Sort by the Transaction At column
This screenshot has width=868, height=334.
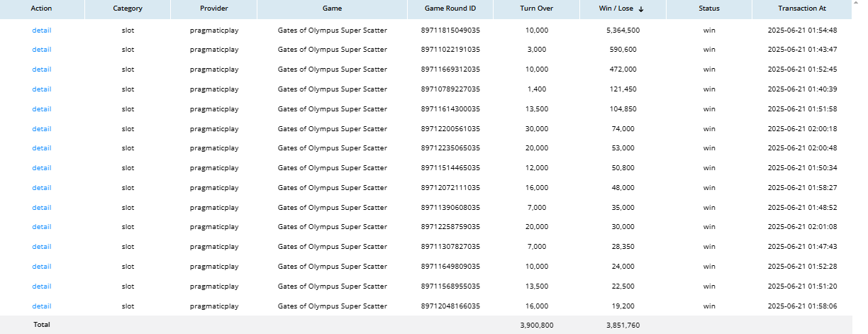pos(801,9)
